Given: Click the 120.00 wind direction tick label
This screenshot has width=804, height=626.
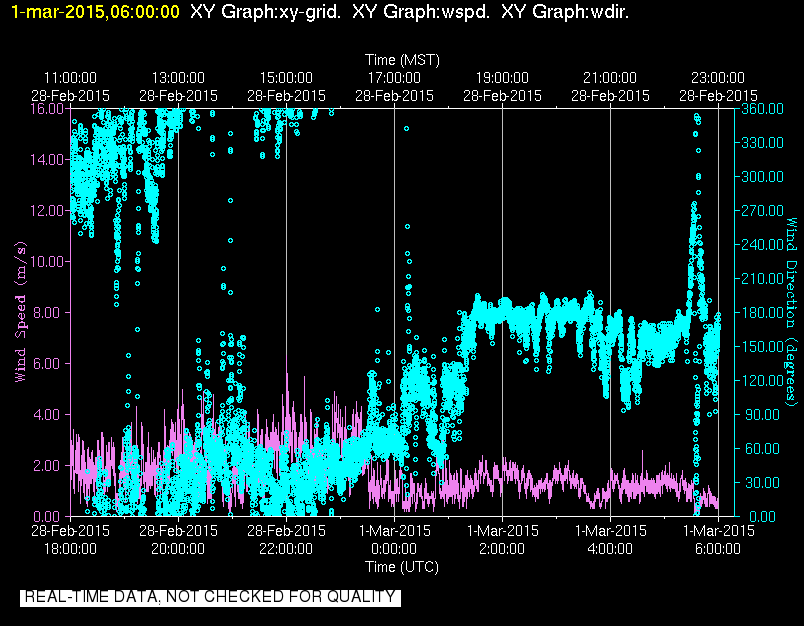Looking at the screenshot, I should [762, 380].
